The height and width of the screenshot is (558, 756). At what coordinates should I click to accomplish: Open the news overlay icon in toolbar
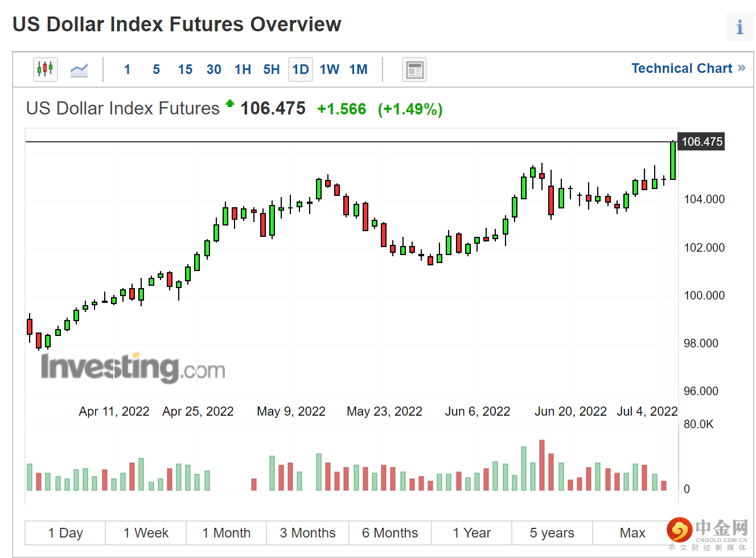[x=414, y=70]
